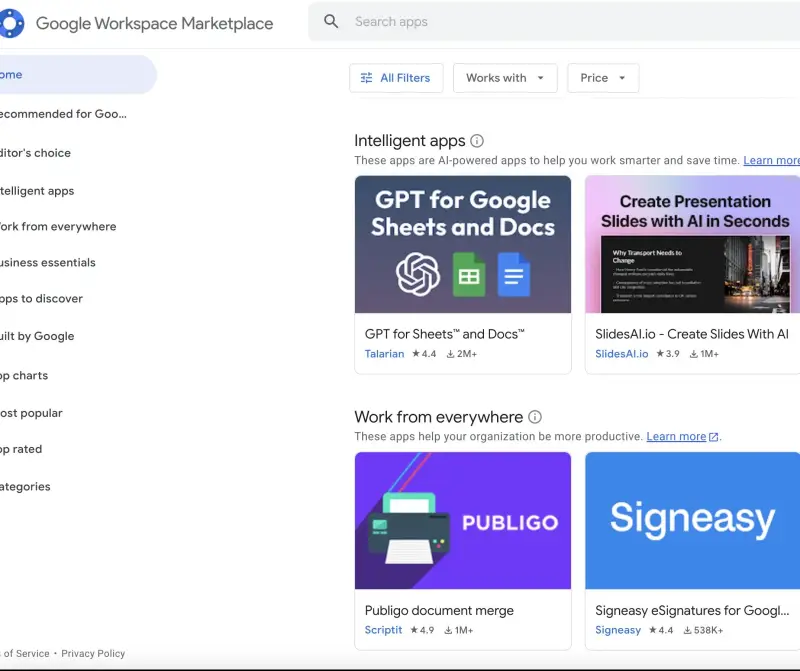Viewport: 800px width, 671px height.
Task: Open the Publigo app banner image
Action: tap(463, 520)
